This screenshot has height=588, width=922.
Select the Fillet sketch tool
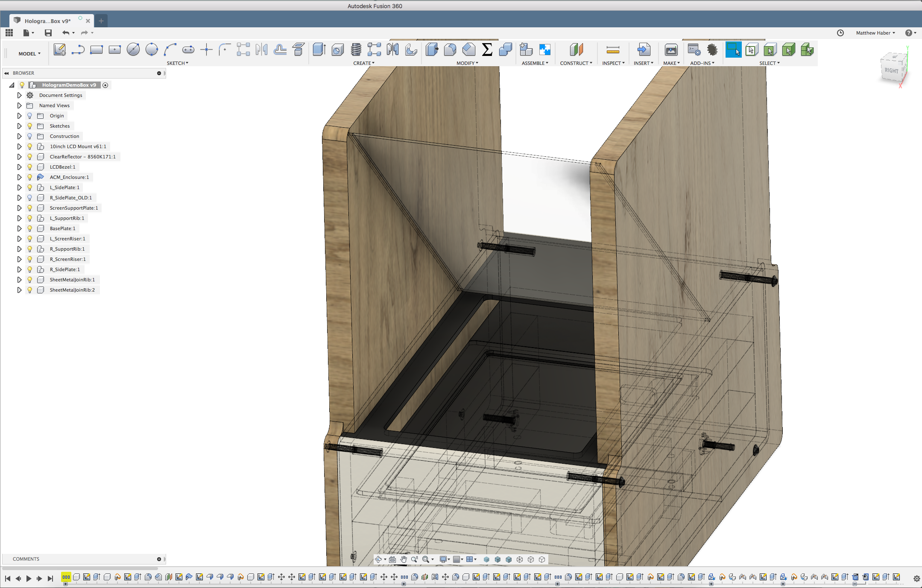(225, 50)
